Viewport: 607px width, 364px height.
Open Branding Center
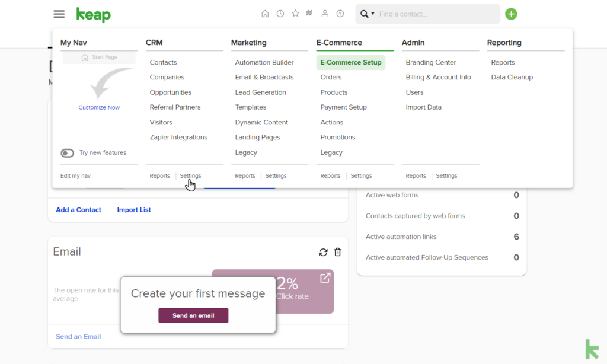coord(431,62)
